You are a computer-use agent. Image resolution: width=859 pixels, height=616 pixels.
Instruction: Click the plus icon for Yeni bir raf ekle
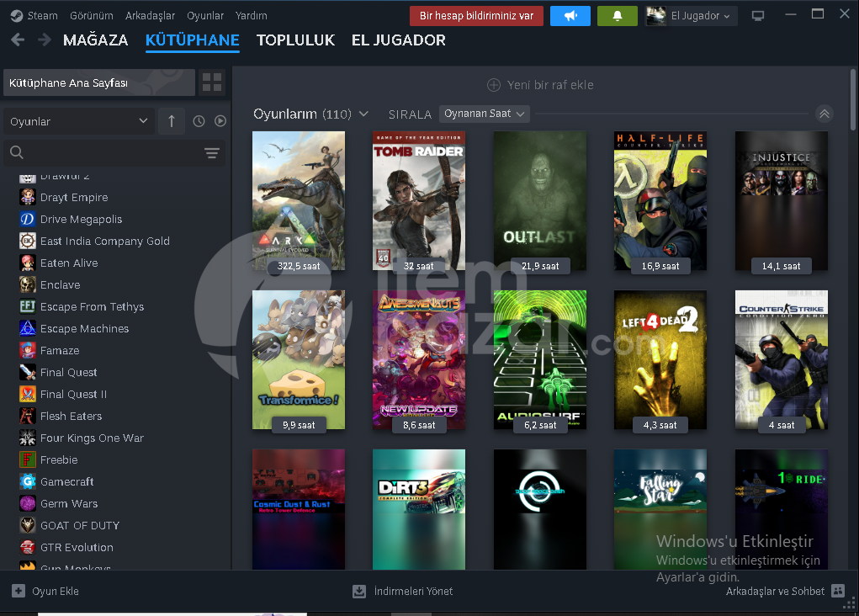coord(494,85)
